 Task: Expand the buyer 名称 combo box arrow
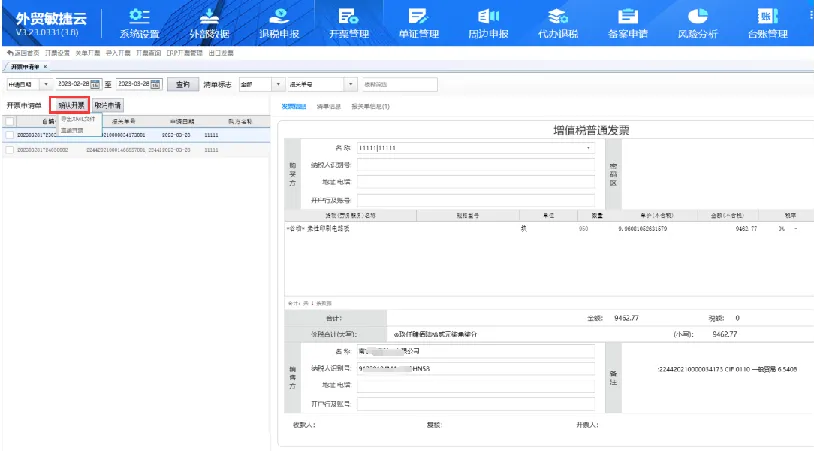[x=588, y=148]
